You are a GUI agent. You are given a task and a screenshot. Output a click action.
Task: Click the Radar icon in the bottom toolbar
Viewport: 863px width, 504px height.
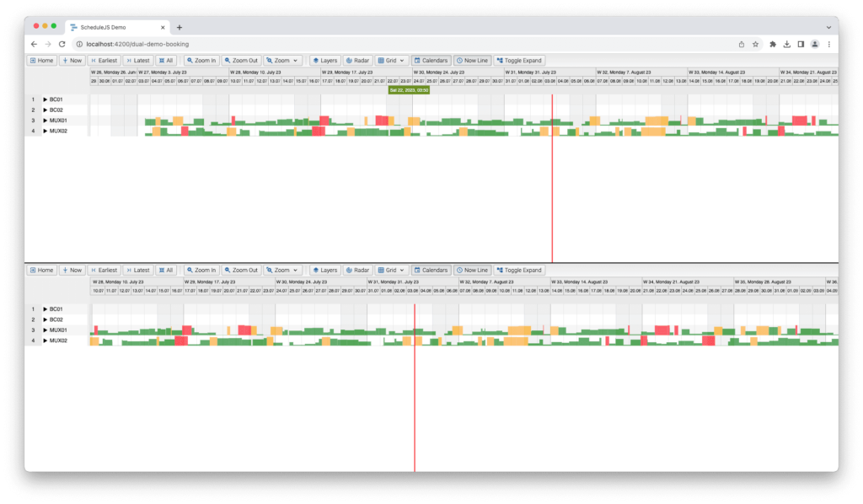356,270
